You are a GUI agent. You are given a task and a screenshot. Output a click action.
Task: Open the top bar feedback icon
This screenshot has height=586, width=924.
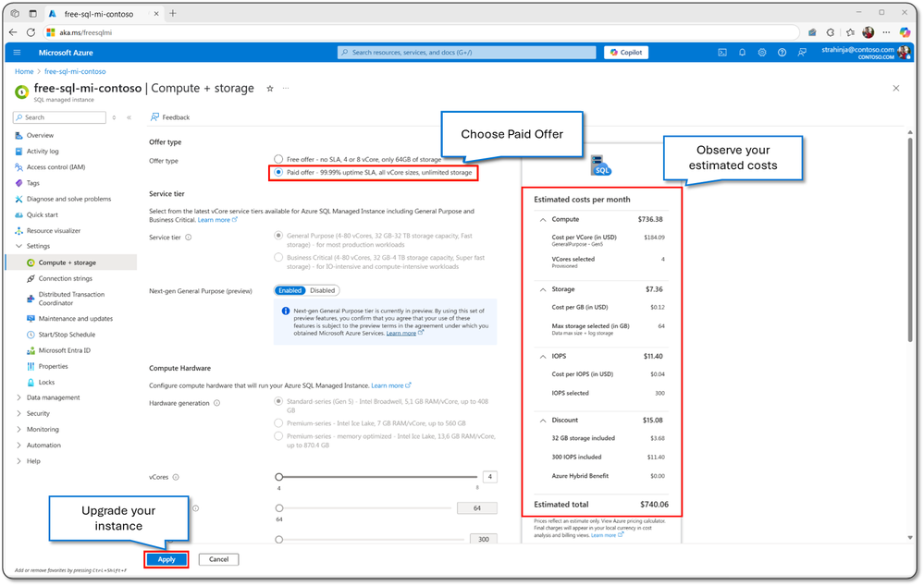pyautogui.click(x=802, y=53)
